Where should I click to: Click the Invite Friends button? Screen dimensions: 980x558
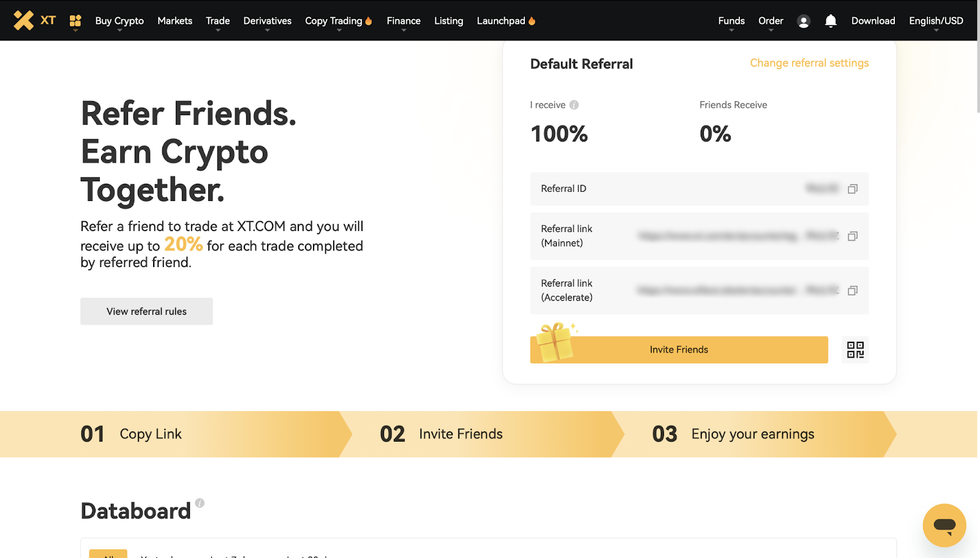(679, 350)
